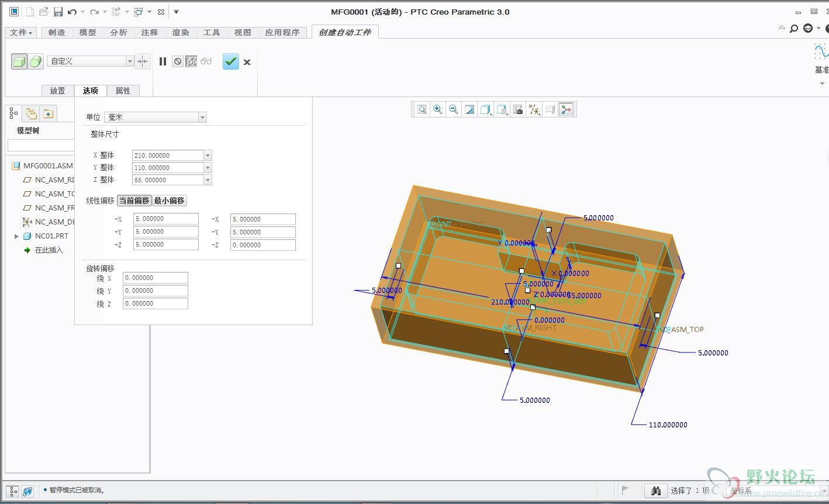Toggle the no-preview icon
The width and height of the screenshot is (829, 504).
point(178,61)
